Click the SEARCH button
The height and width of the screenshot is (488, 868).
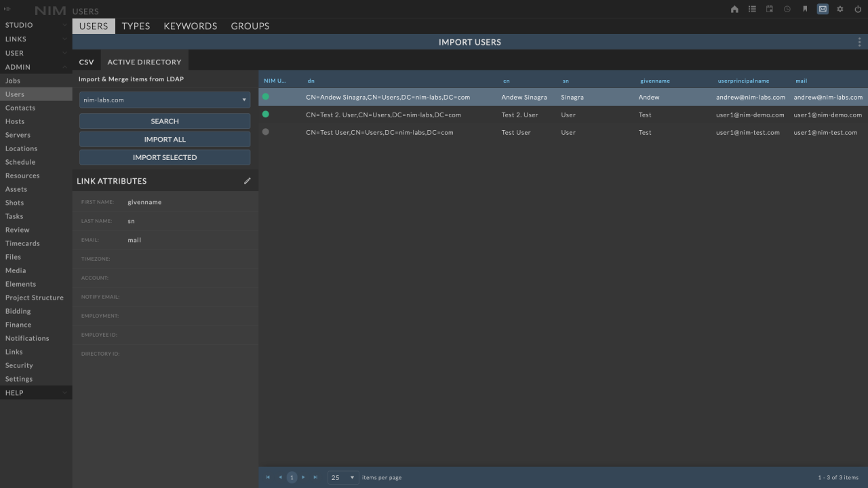(x=165, y=121)
